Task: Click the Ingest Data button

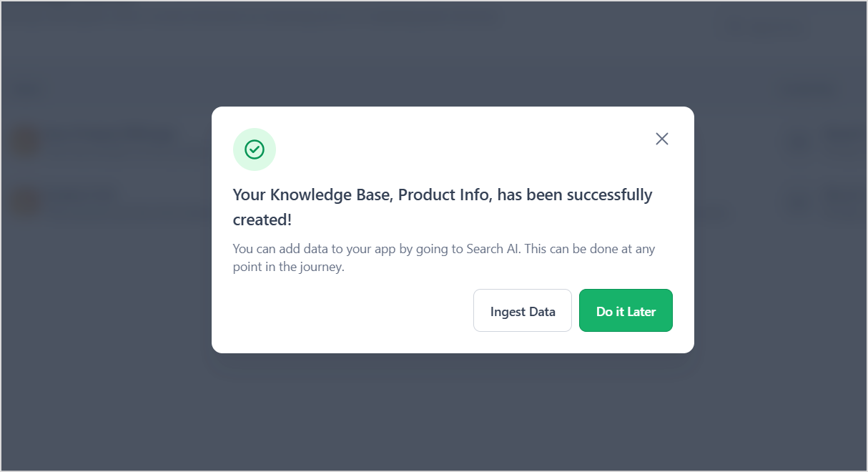Action: tap(522, 310)
